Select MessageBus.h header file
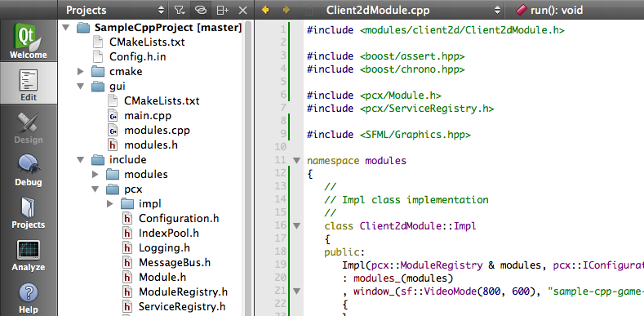The width and height of the screenshot is (644, 316). point(175,262)
